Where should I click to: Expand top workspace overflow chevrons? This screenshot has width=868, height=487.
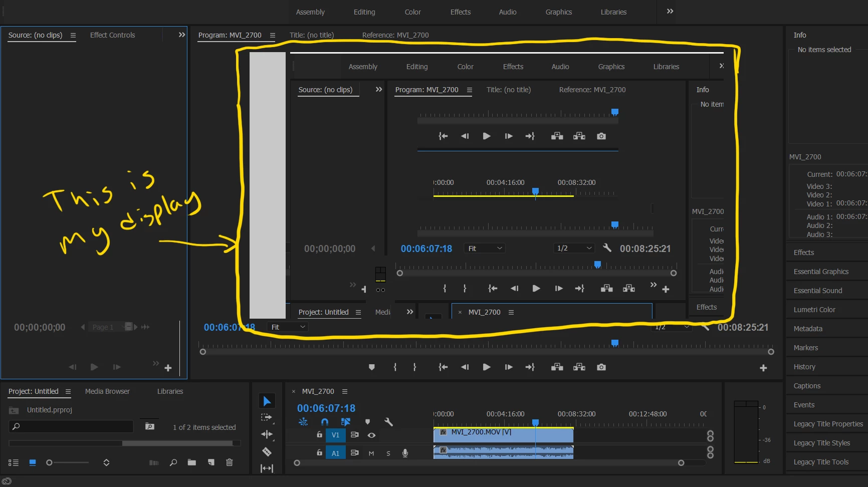click(670, 11)
